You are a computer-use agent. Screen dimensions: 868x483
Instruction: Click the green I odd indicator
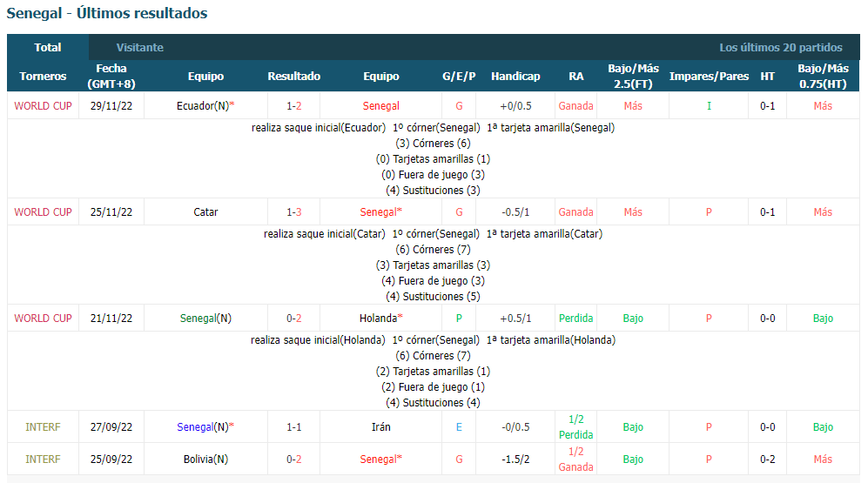[x=709, y=105]
